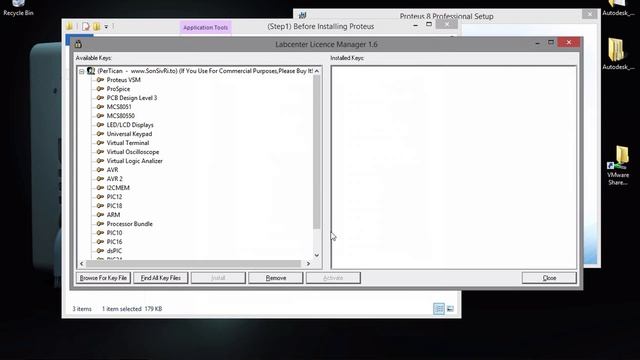Click the AVR 2 key icon
640x360 pixels.
click(x=100, y=178)
